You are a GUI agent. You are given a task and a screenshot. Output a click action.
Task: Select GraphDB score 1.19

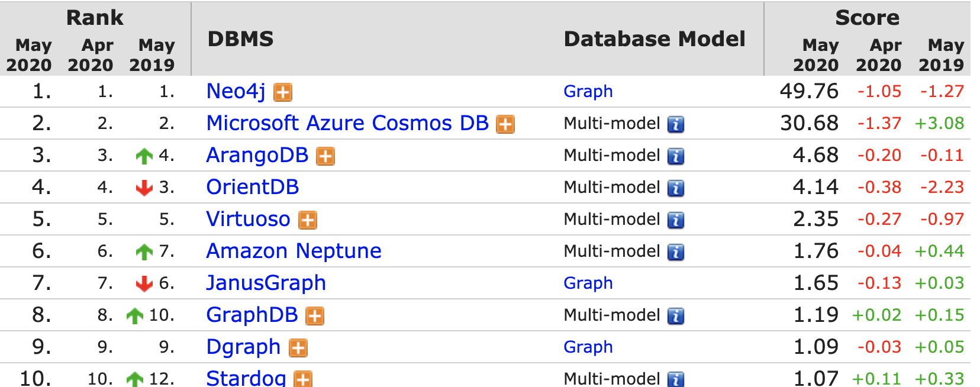[x=815, y=315]
